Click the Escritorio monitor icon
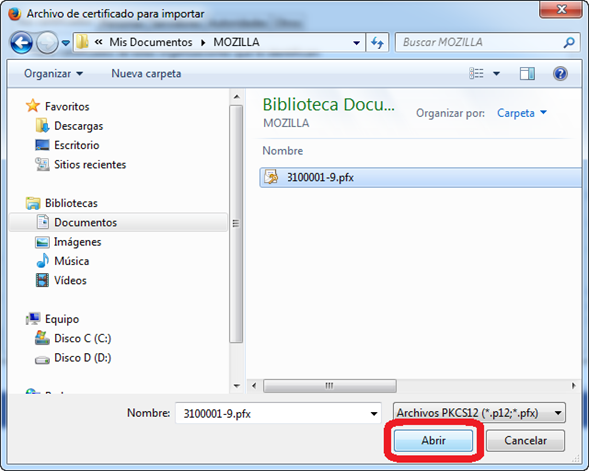The height and width of the screenshot is (471, 589). click(x=42, y=145)
